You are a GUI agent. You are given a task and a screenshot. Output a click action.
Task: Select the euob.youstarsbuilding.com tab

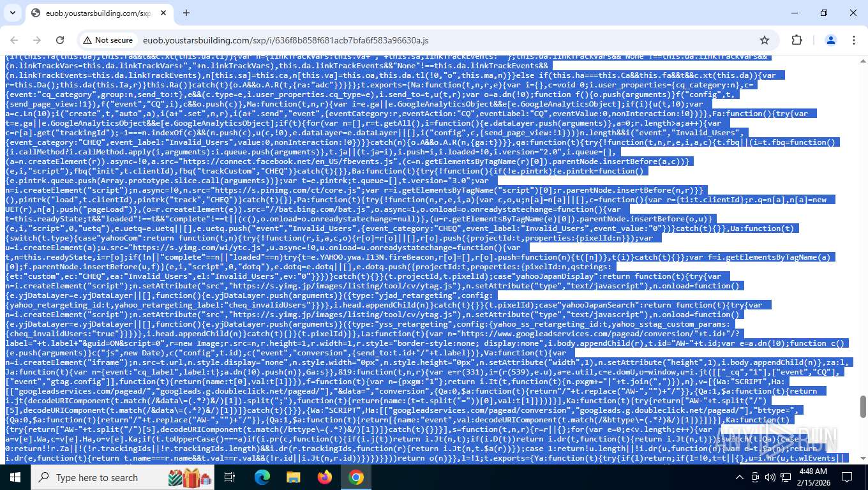coord(98,13)
